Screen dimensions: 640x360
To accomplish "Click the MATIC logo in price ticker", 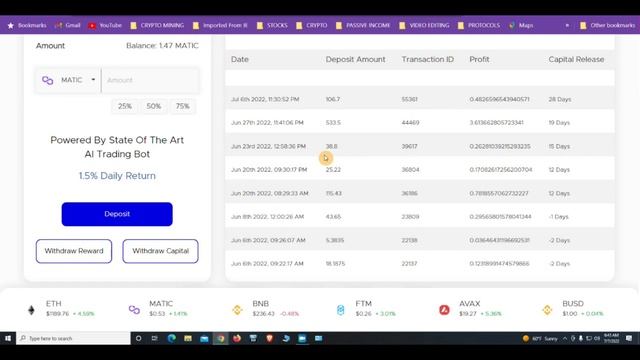I will pos(134,310).
